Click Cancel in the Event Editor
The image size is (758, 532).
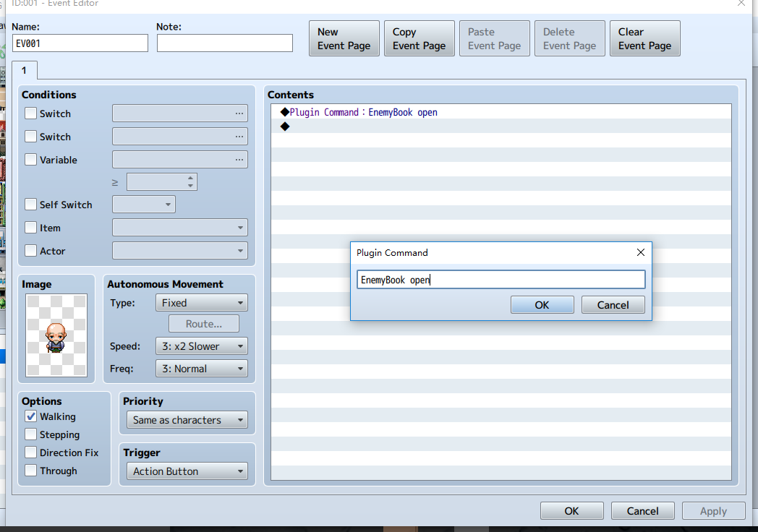pyautogui.click(x=642, y=511)
